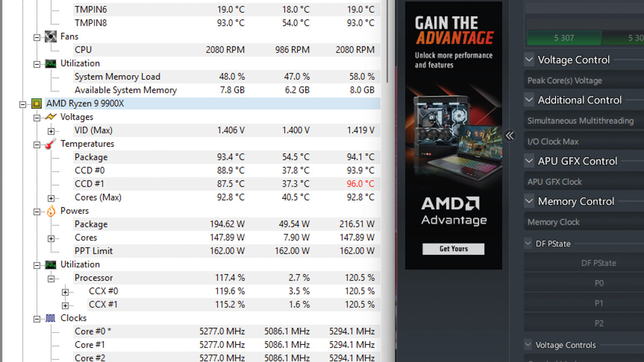Select the I/O Clock Max setting
The image size is (644, 362).
(584, 142)
